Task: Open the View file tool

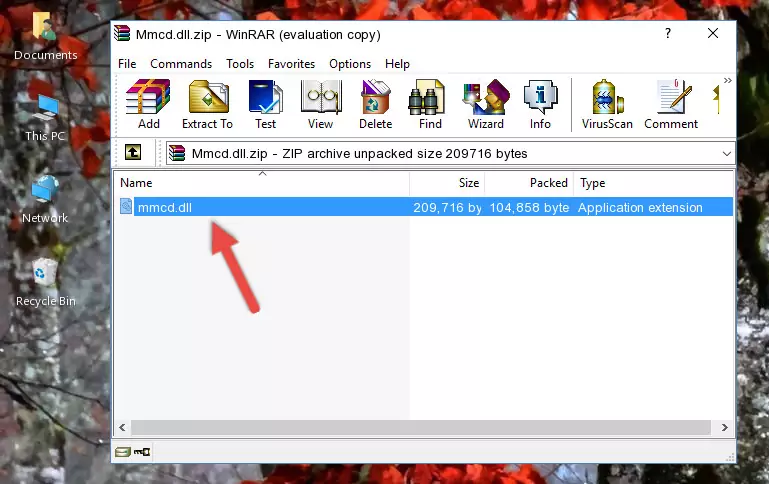Action: click(321, 104)
